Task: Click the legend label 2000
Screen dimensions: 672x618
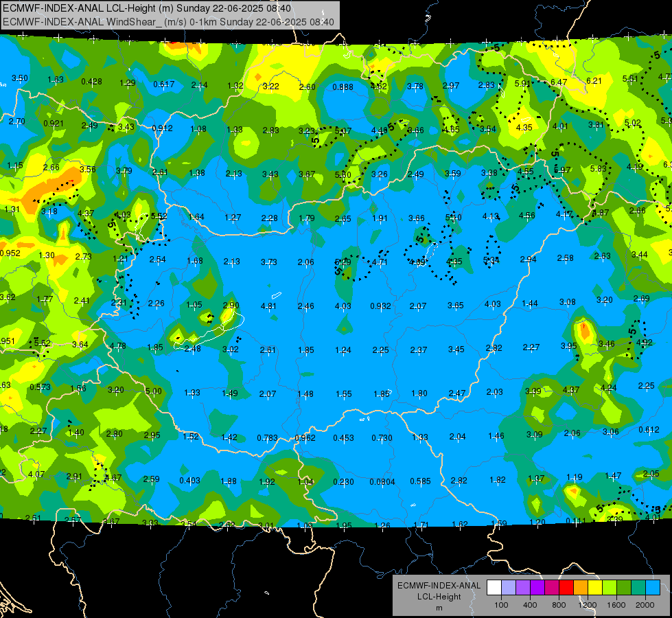Action: 645,605
